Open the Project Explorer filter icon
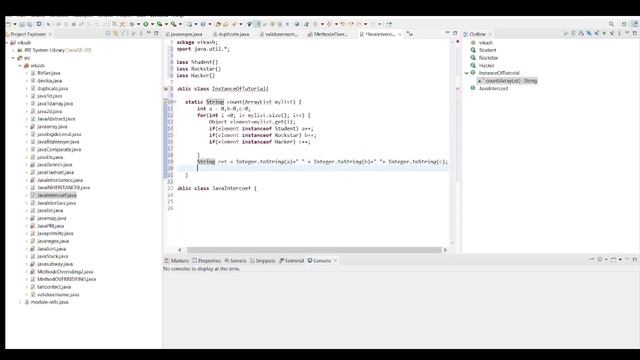This screenshot has height=360, width=640. pyautogui.click(x=124, y=33)
